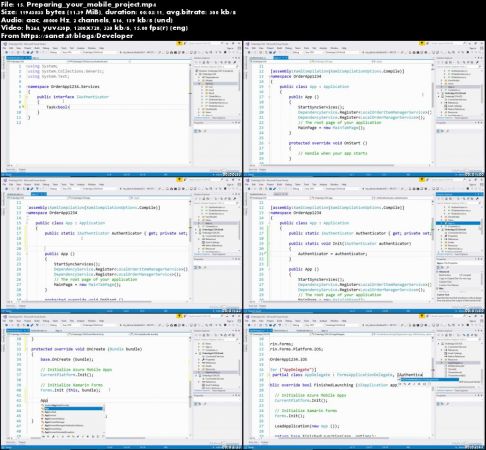Collapse Advanced section in Init(IAuthenticator) frame Properties

438,272
